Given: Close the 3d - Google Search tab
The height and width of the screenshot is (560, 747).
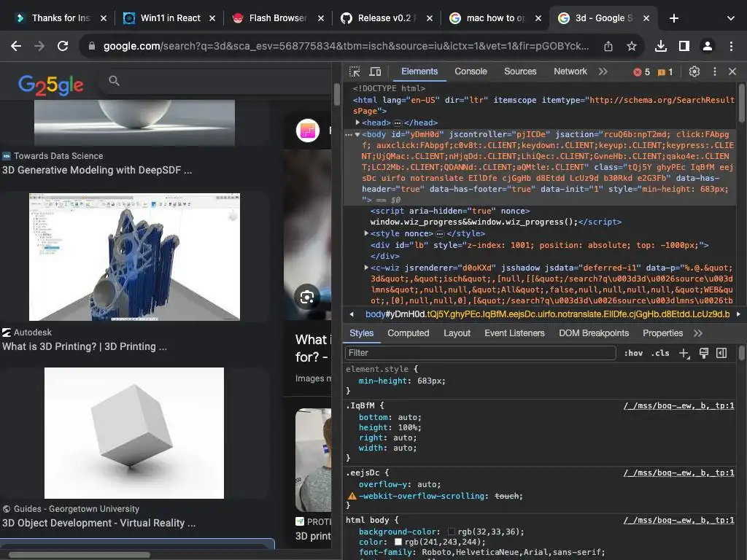Looking at the screenshot, I should pyautogui.click(x=646, y=18).
